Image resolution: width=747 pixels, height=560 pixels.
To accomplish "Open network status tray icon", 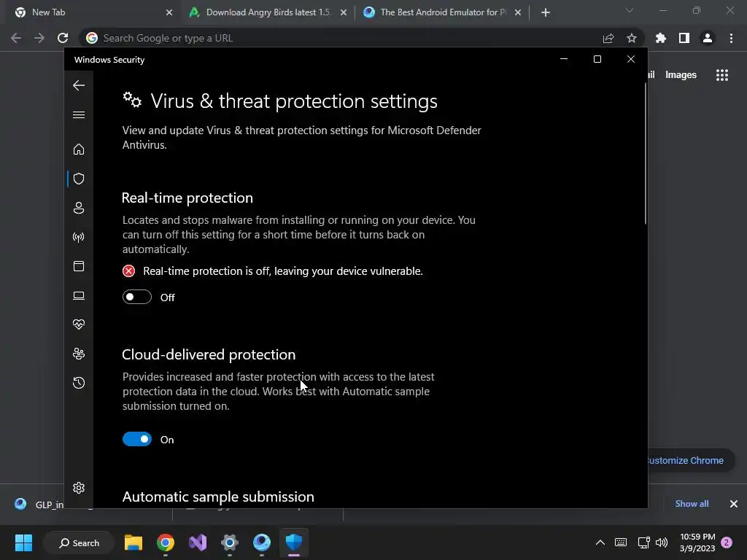I will coord(643,542).
